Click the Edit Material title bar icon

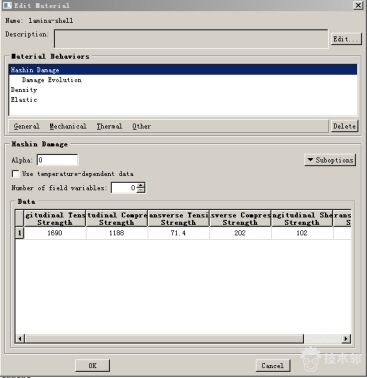(7, 5)
